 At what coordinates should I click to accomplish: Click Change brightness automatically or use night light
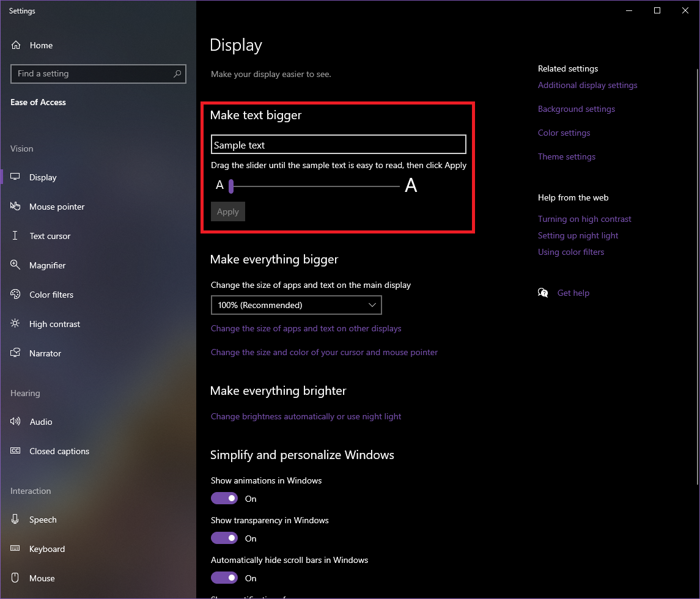(306, 416)
